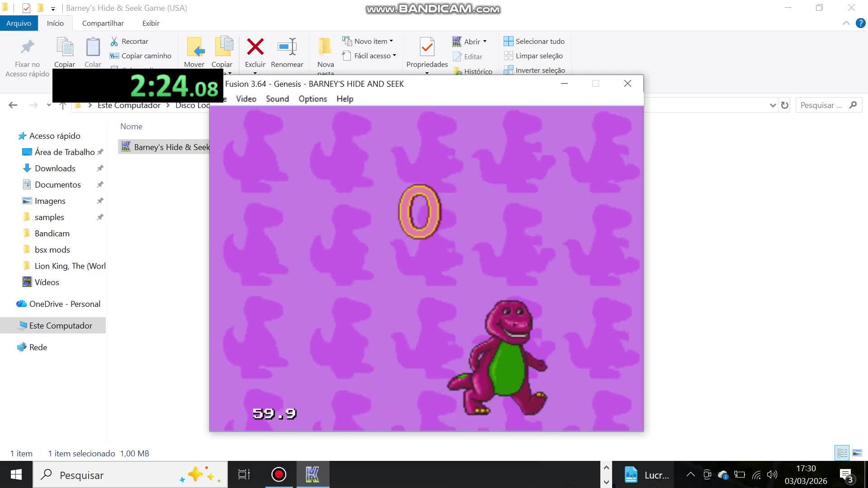868x488 pixels.
Task: Click the Renomear icon
Action: (x=287, y=47)
